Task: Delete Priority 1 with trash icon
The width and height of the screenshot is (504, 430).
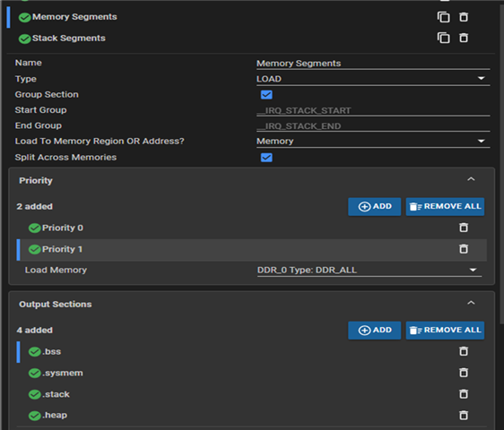Action: coord(463,249)
